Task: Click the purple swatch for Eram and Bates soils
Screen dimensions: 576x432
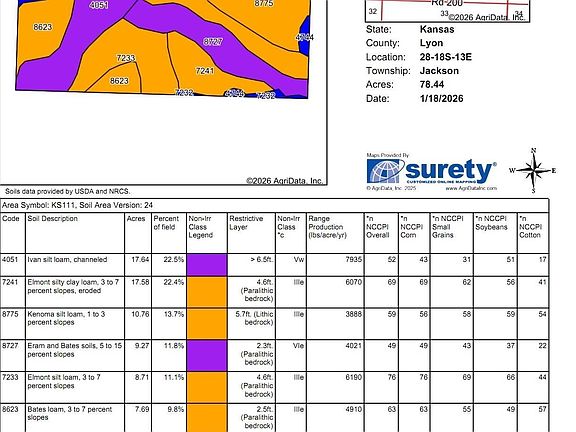Action: pos(207,356)
